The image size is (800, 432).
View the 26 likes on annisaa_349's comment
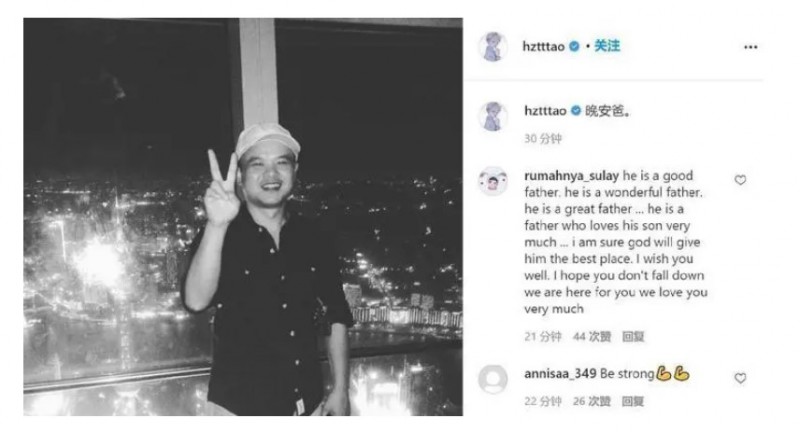click(x=592, y=401)
